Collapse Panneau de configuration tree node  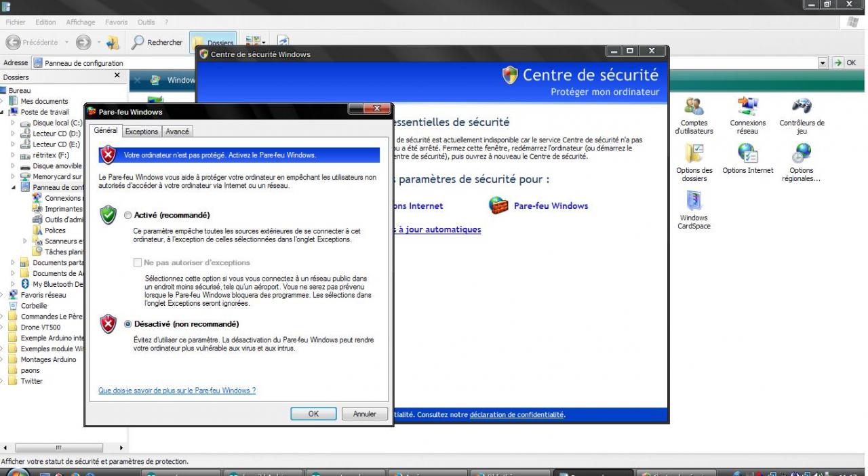click(x=15, y=187)
